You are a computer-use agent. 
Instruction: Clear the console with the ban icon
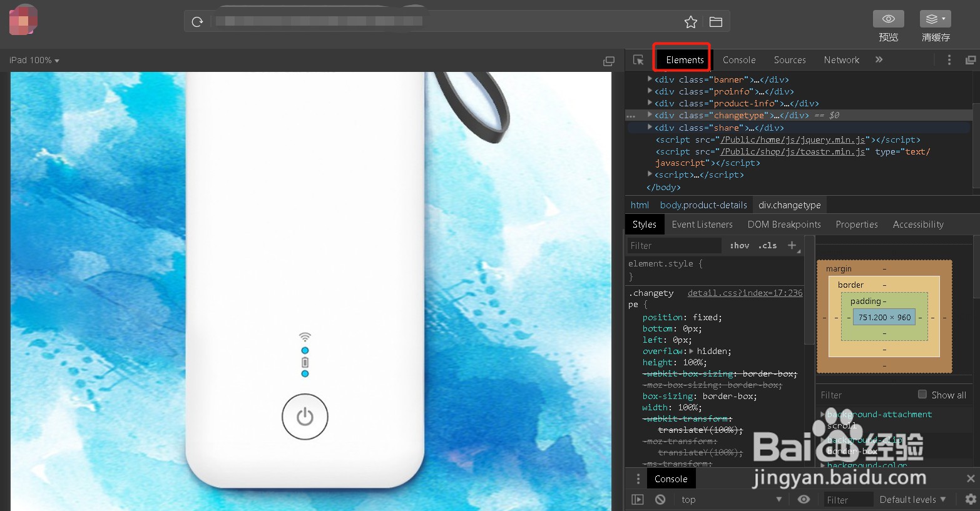(660, 499)
